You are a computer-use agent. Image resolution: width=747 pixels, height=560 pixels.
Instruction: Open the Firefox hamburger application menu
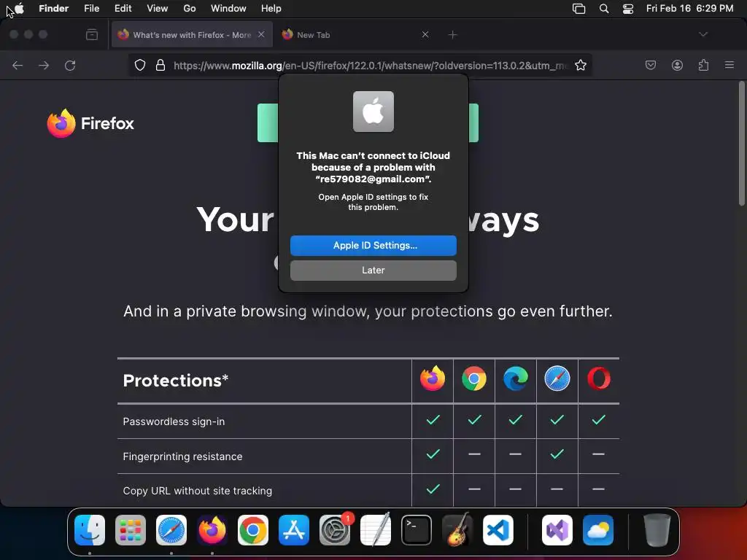729,65
